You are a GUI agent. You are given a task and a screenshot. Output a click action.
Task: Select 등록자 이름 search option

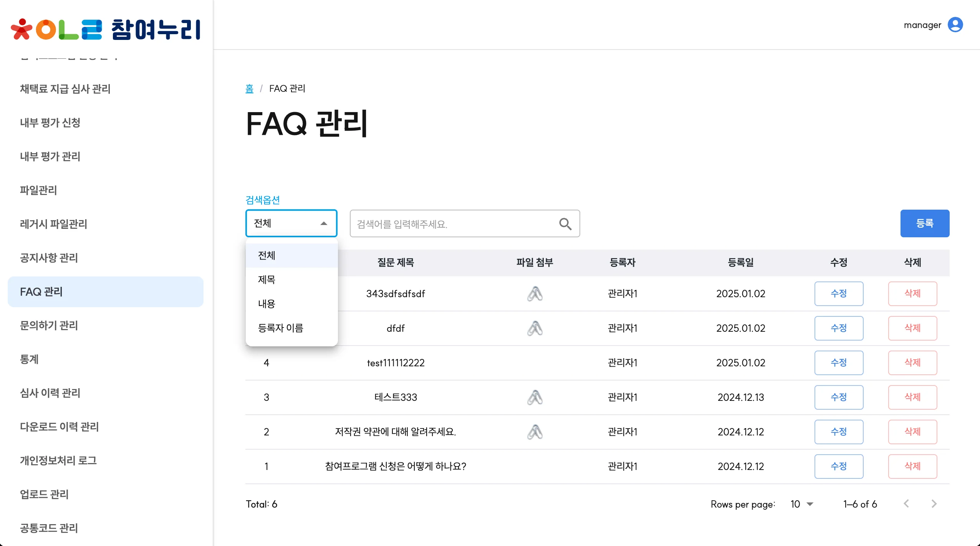click(x=281, y=328)
